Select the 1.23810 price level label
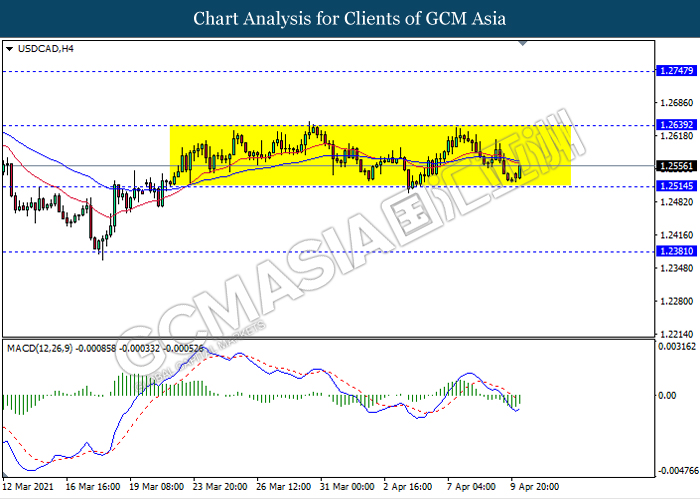This screenshot has height=500, width=700. [676, 251]
